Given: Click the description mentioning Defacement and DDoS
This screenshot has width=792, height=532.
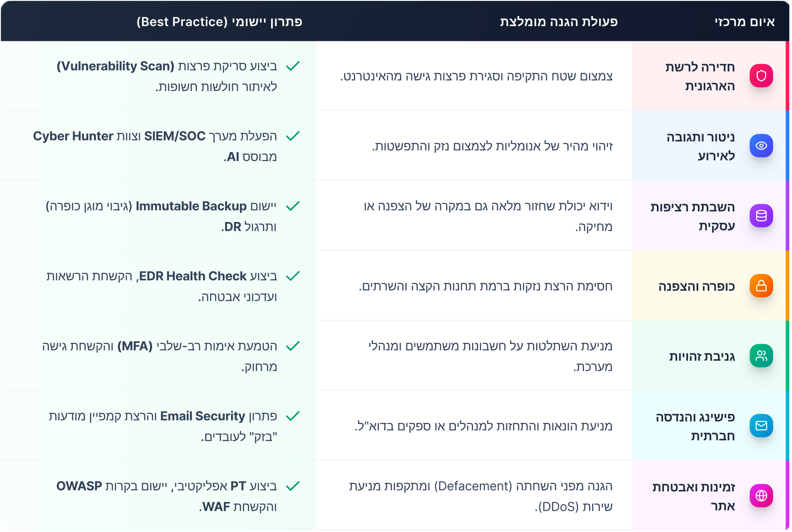Looking at the screenshot, I should click(481, 496).
